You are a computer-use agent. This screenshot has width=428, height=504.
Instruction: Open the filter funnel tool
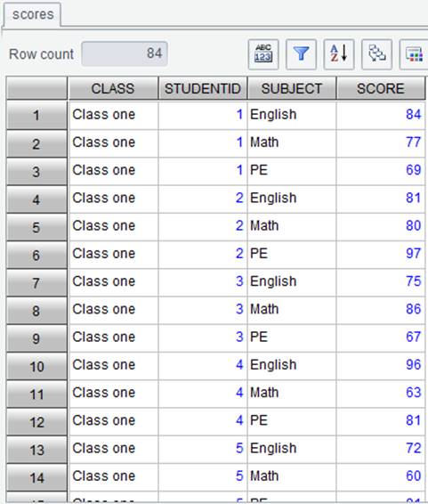coord(301,54)
